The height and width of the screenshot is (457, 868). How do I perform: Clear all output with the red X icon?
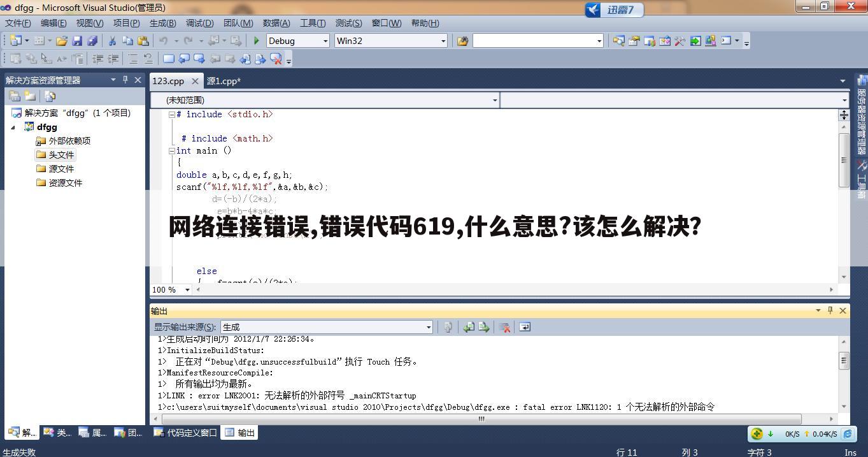505,327
